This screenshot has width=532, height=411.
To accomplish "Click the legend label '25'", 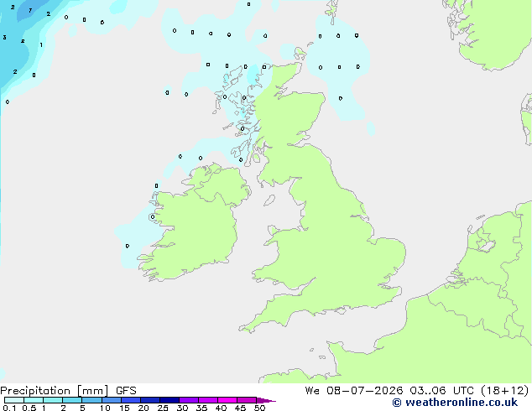I will pos(163,408).
